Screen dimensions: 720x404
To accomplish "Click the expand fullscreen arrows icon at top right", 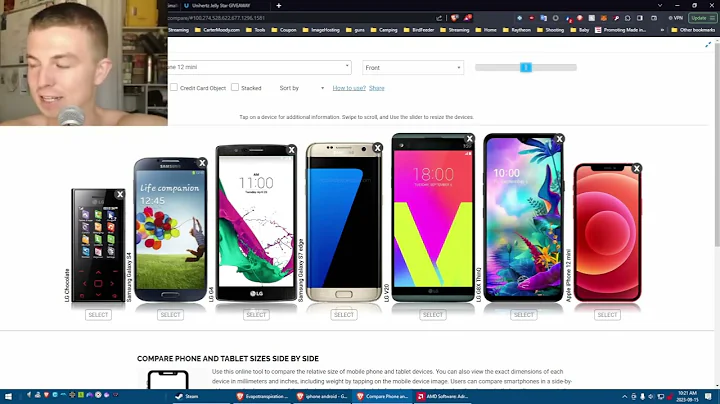I will pyautogui.click(x=708, y=45).
